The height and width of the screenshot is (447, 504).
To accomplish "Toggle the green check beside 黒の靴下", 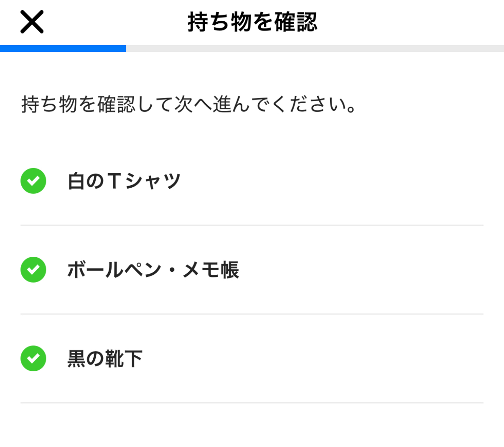I will coord(33,358).
